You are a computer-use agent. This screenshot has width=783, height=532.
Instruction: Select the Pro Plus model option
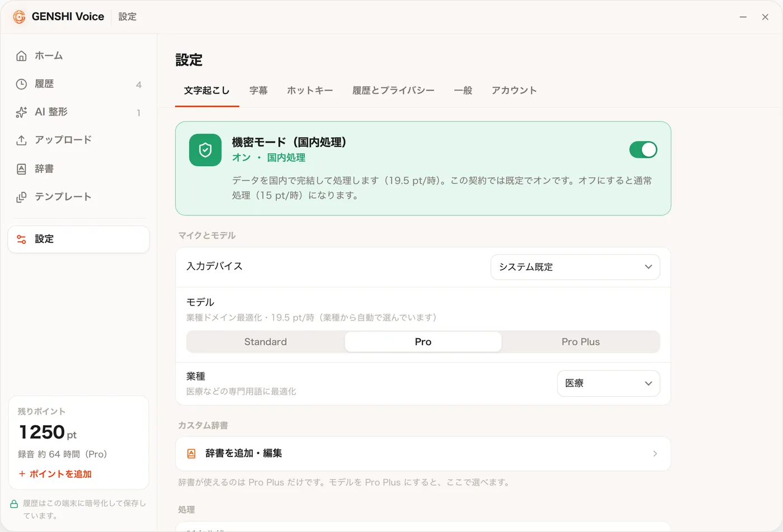(581, 342)
